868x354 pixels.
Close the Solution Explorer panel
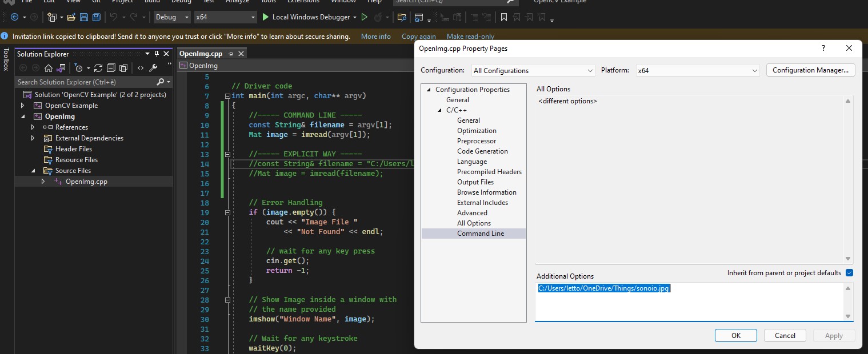[167, 54]
